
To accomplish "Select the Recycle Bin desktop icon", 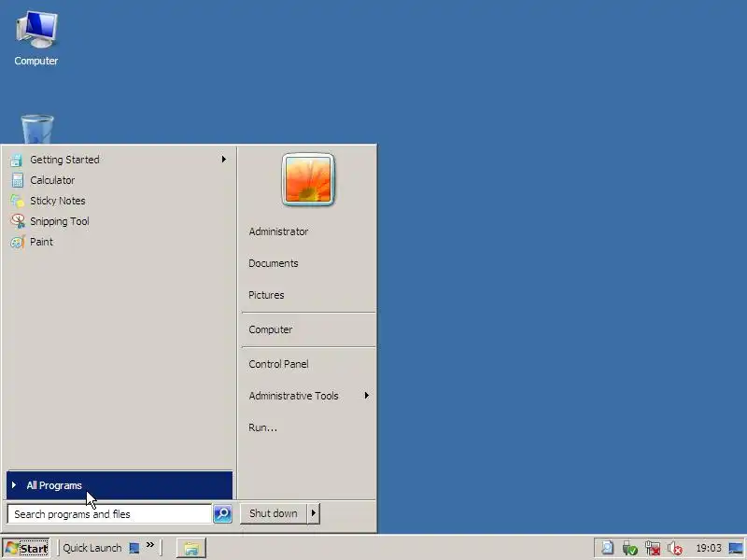I will [x=37, y=129].
